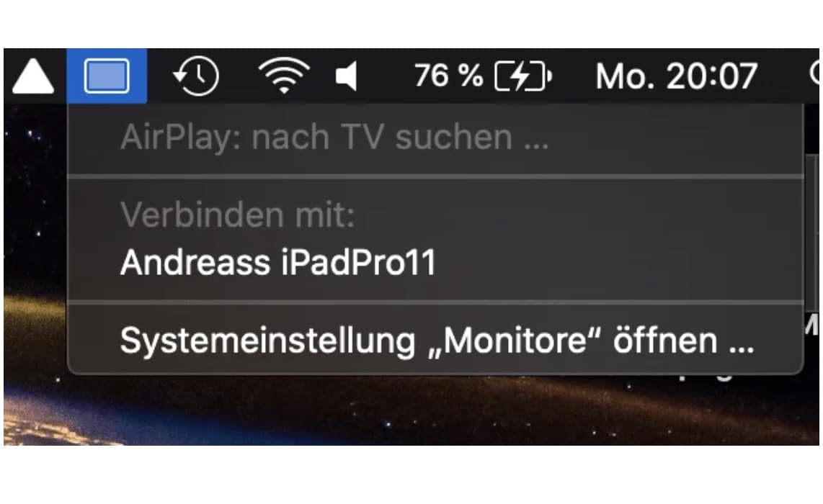Open the Wi-Fi status menu
Screen dimensions: 823x504
284,76
